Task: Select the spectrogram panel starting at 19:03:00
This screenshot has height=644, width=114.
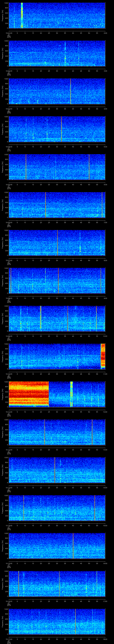Action: tap(57, 91)
